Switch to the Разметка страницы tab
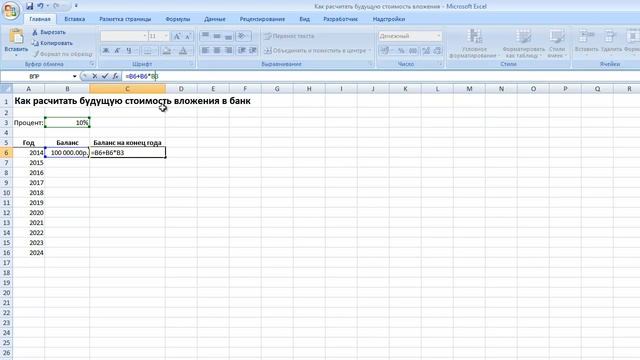The image size is (640, 360). point(125,19)
